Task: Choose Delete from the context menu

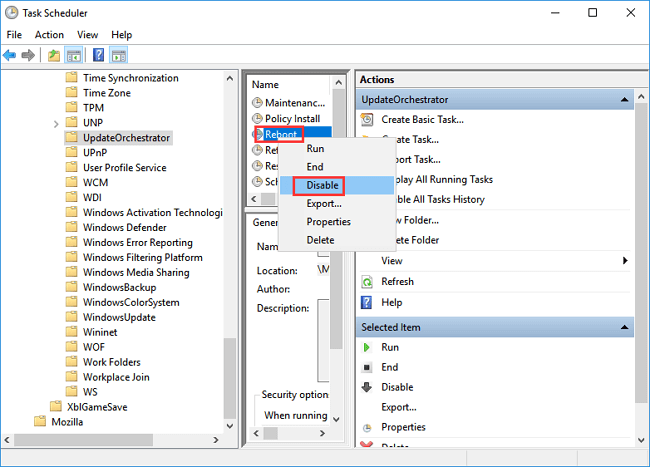Action: point(337,240)
